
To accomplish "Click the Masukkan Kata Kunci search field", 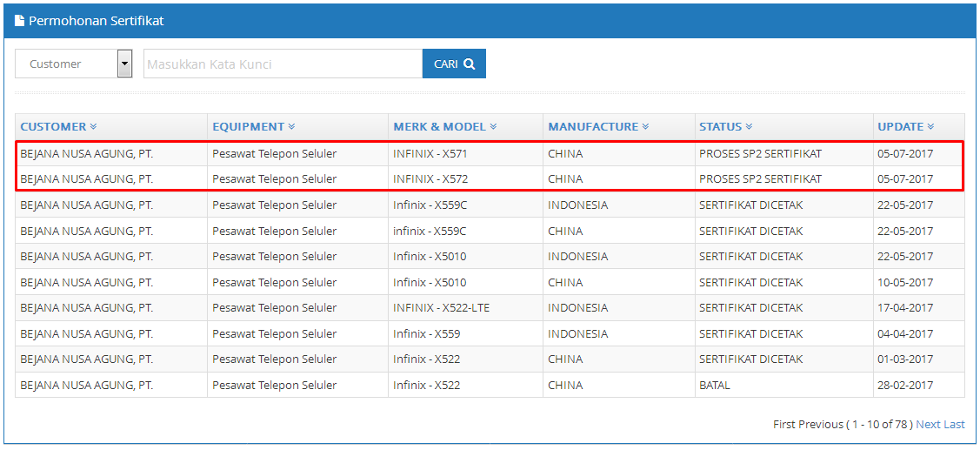I will click(x=283, y=64).
